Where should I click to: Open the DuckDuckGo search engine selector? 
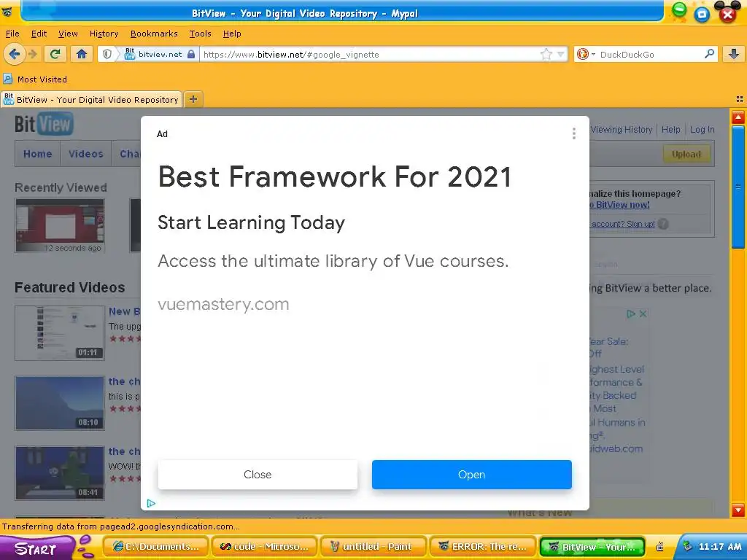pyautogui.click(x=586, y=54)
